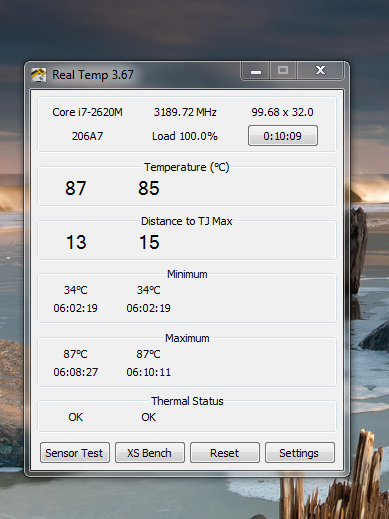389x519 pixels.
Task: Click the Real Temp app icon in title bar
Action: (x=38, y=75)
